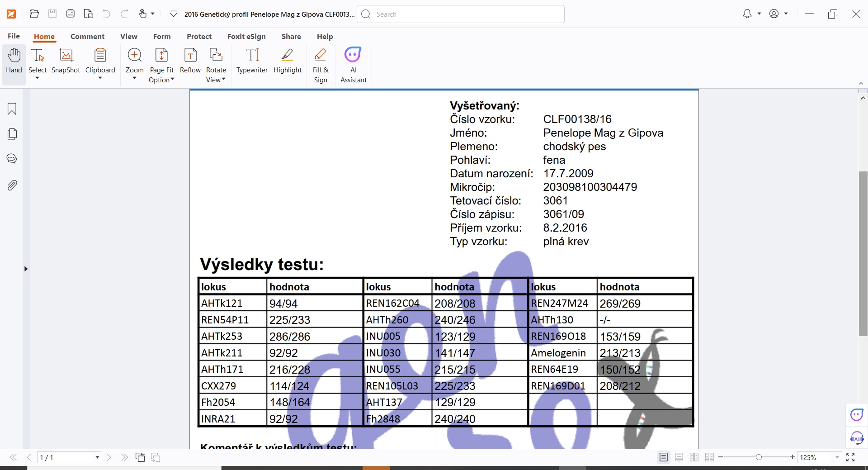Launch the AI Assistant from the ribbon
Viewport: 868px width, 470px height.
(353, 66)
